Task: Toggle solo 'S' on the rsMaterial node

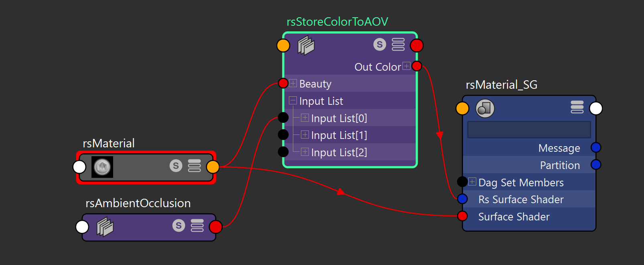Action: pyautogui.click(x=176, y=165)
